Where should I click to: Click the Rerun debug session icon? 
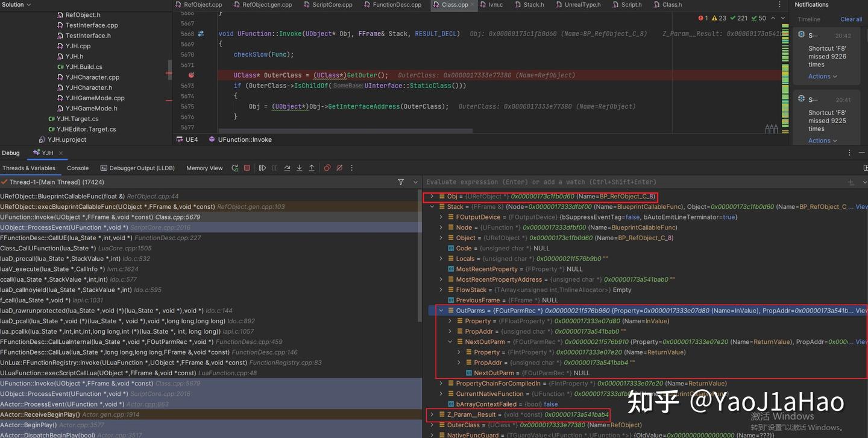coord(234,168)
